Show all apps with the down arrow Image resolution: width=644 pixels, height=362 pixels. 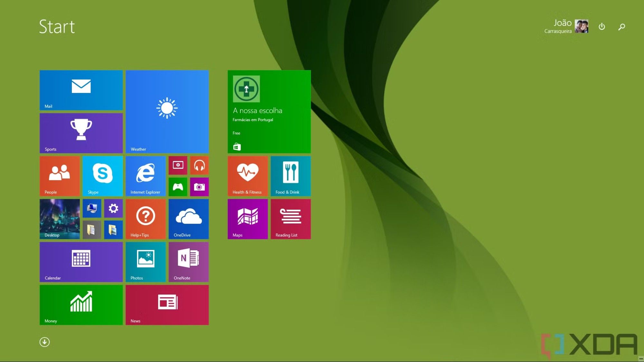point(44,342)
